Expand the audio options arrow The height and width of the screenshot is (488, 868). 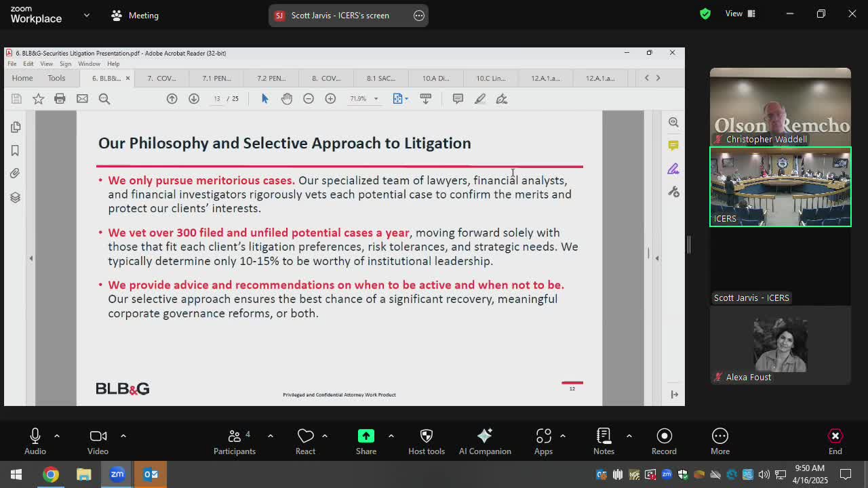point(57,436)
